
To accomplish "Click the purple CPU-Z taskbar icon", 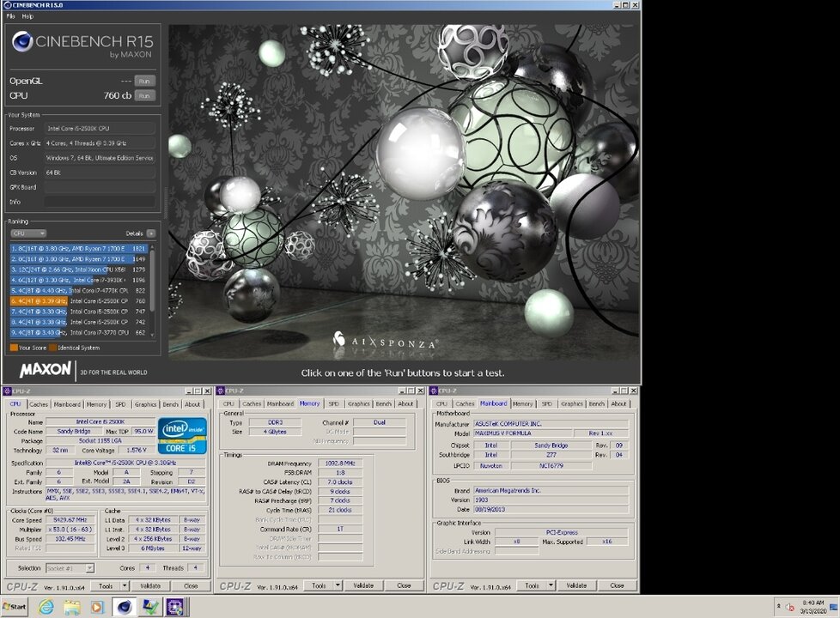I will click(x=175, y=607).
